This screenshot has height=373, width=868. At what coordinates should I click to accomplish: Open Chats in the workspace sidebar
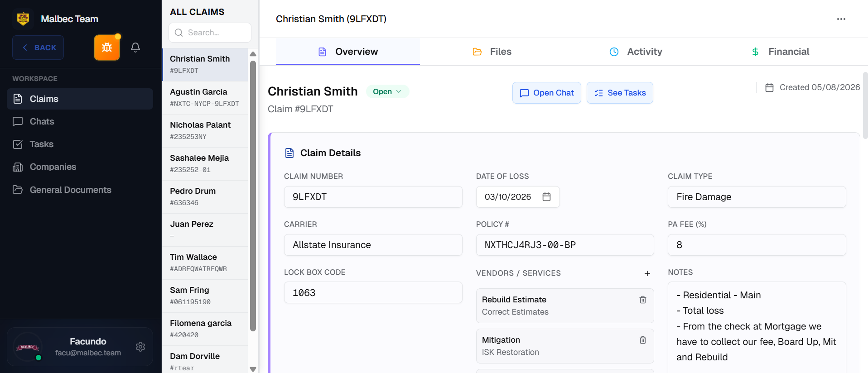coord(80,121)
